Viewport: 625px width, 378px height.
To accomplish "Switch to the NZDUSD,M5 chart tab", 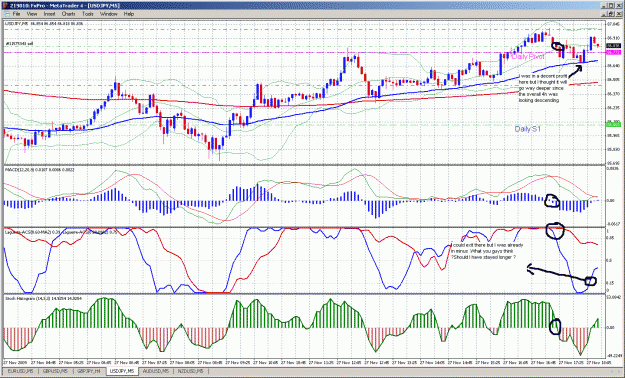I will point(190,371).
